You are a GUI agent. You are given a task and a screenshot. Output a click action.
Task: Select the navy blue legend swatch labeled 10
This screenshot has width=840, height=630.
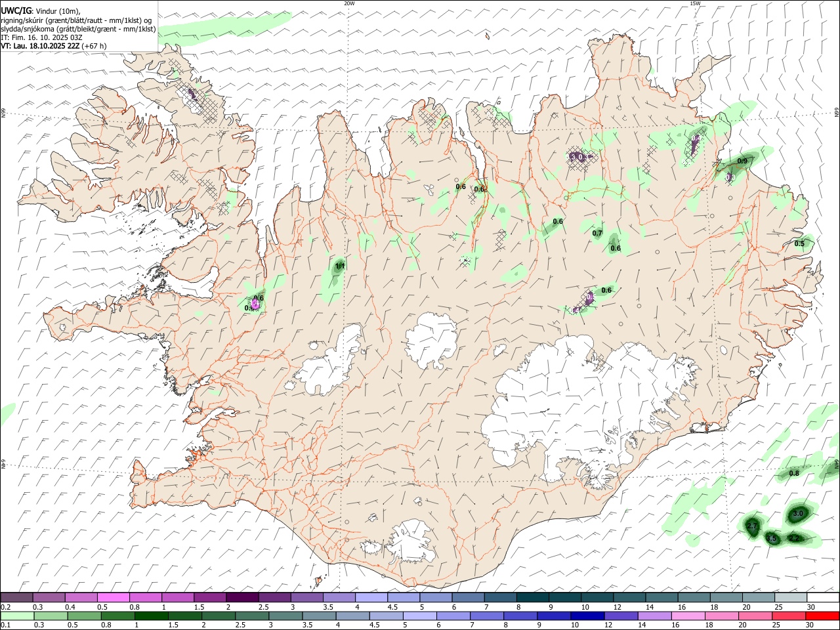click(x=587, y=616)
